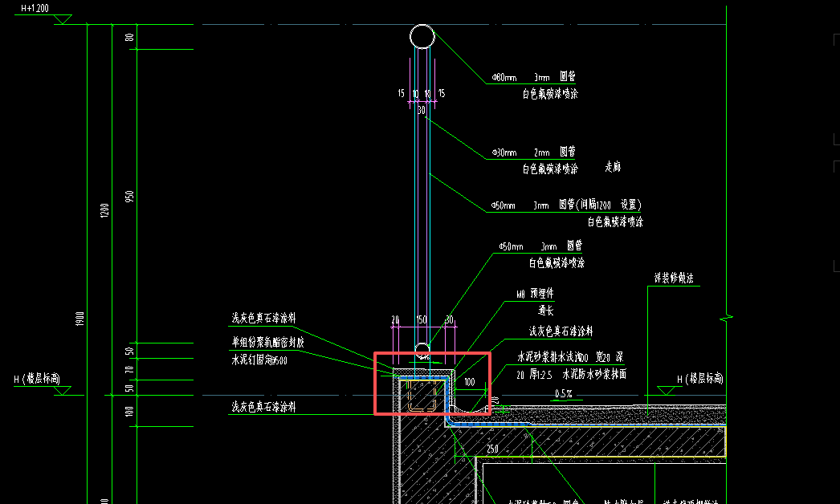Select the "250" slab dimension text
Image resolution: width=840 pixels, height=504 pixels.
[493, 449]
